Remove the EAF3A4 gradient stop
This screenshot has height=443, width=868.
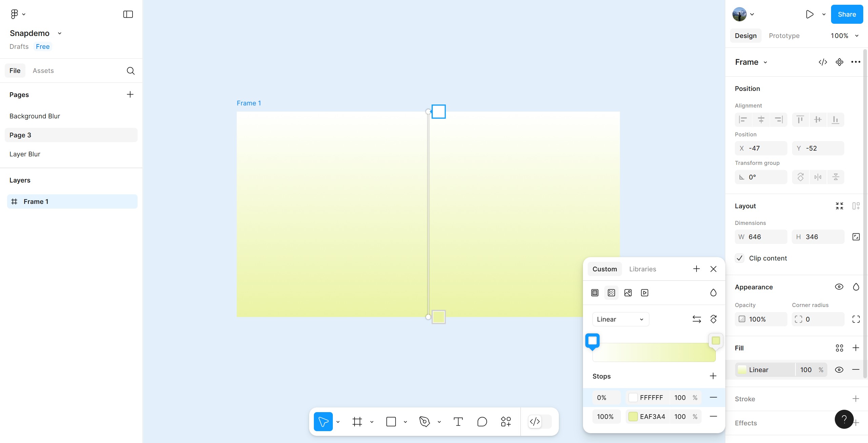pos(713,417)
